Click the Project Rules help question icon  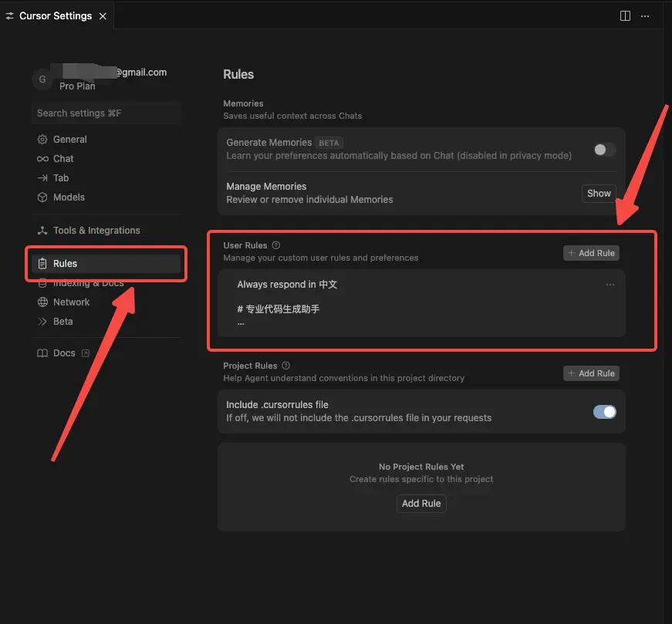(285, 366)
